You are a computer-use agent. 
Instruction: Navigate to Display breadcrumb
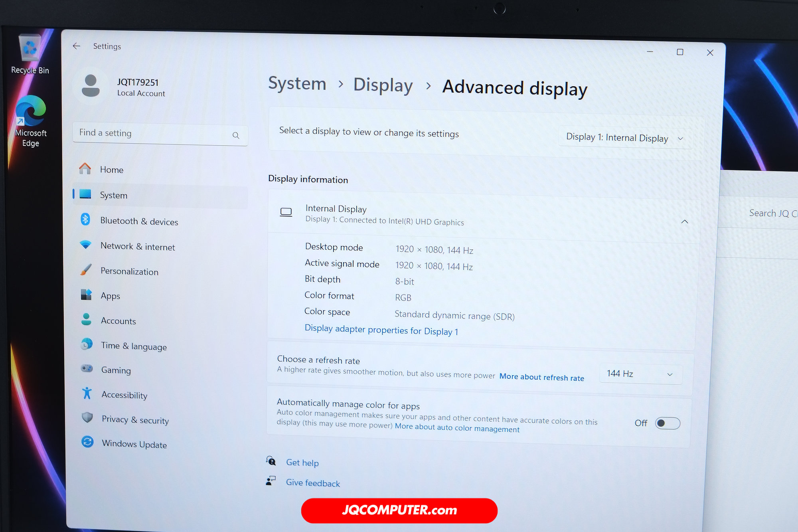383,85
